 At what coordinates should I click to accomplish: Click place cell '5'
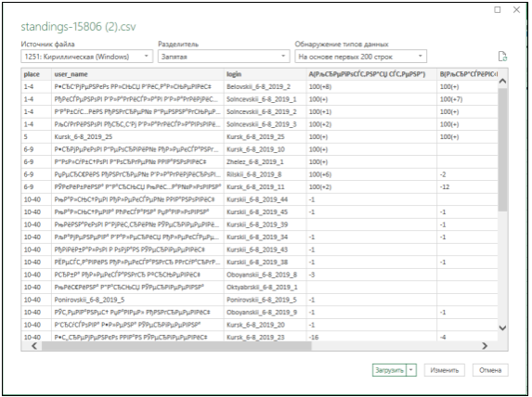[x=36, y=137]
